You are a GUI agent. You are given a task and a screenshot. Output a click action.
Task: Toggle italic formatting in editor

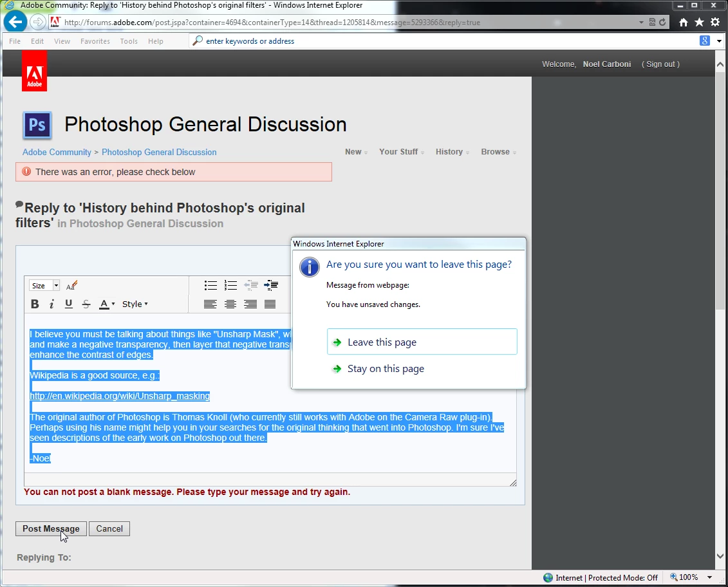[51, 304]
